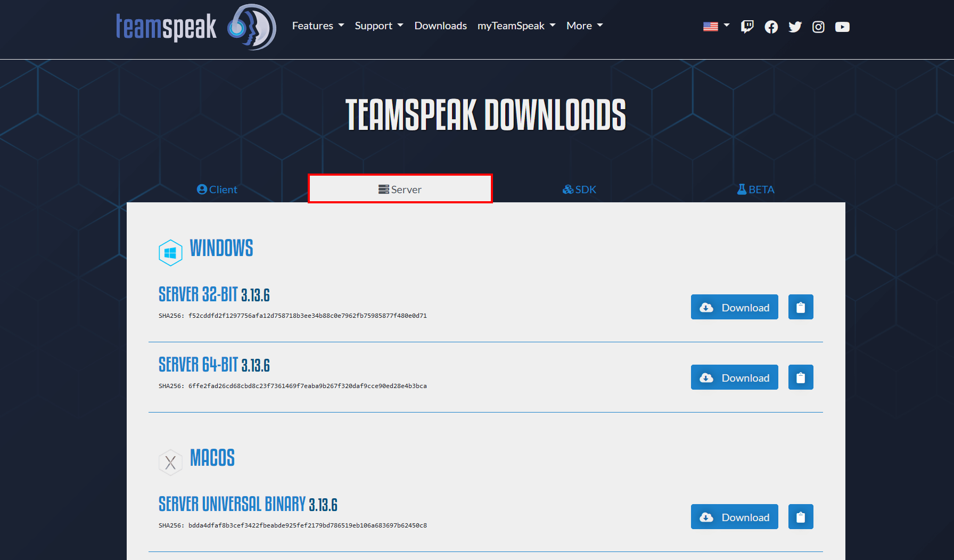Screen dimensions: 954x560
Task: Download Windows Server 32-bit 3.13.6
Action: pos(735,307)
